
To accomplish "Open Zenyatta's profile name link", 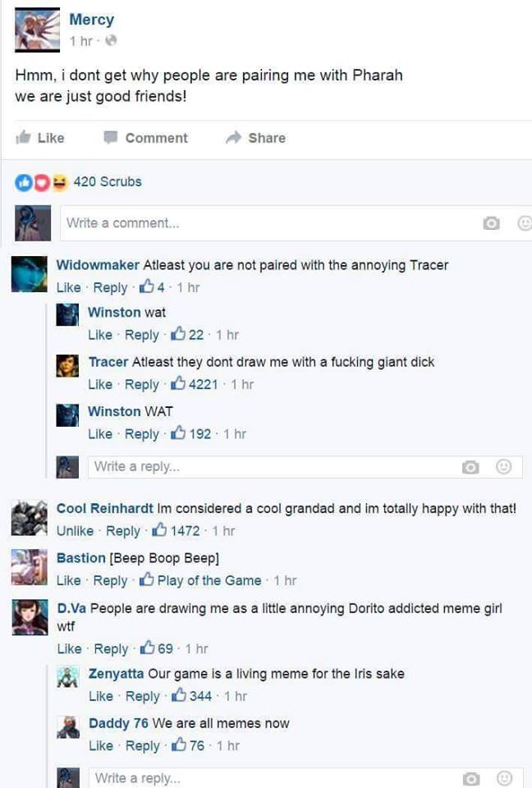I will 116,673.
